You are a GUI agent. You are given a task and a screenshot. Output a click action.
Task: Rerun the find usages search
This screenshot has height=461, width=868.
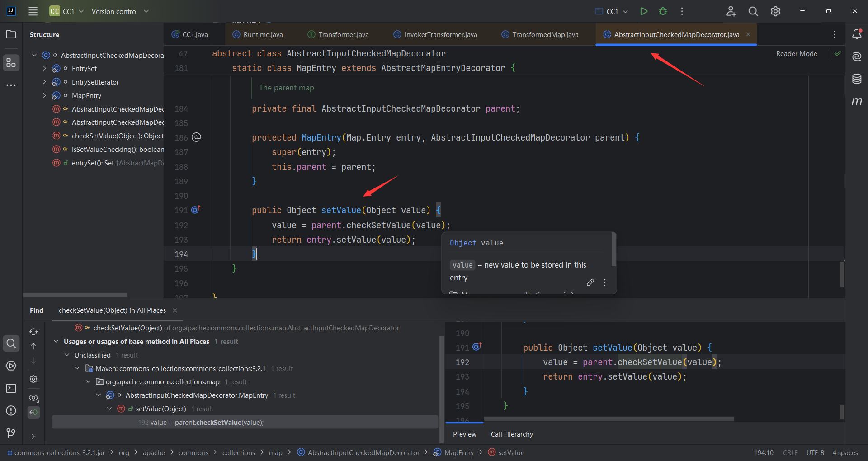(x=33, y=332)
